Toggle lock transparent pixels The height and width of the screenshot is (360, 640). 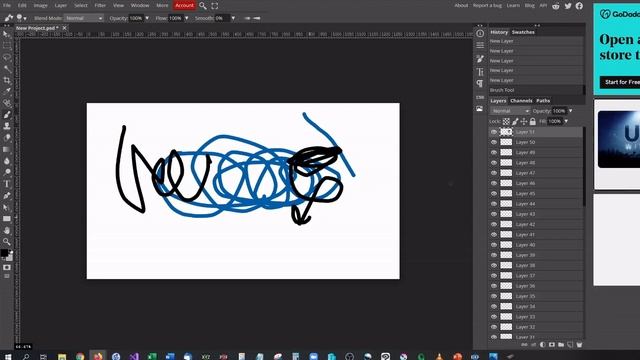[x=506, y=122]
